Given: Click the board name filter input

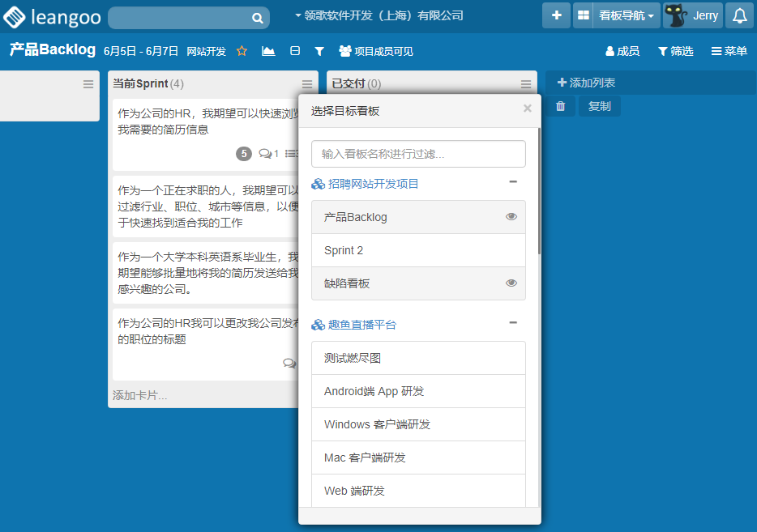Looking at the screenshot, I should tap(418, 154).
